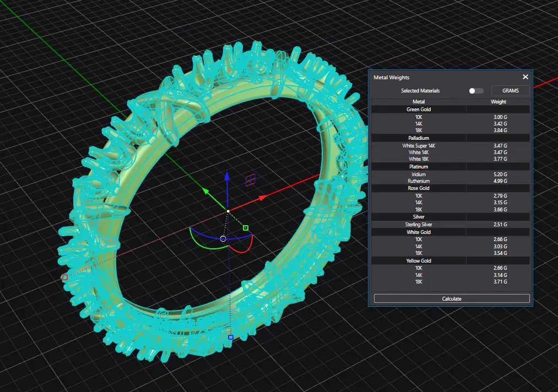558x392 pixels.
Task: Toggle the Selected Materials switch
Action: point(476,91)
